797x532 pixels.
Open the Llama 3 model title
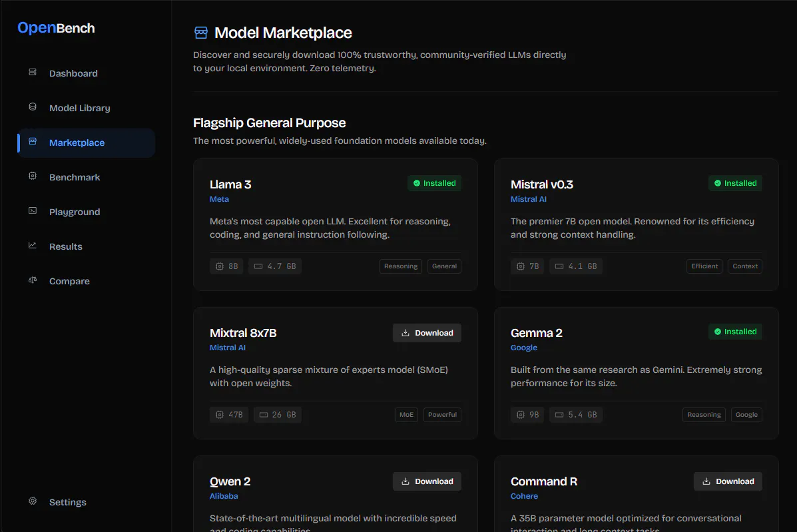coord(230,184)
